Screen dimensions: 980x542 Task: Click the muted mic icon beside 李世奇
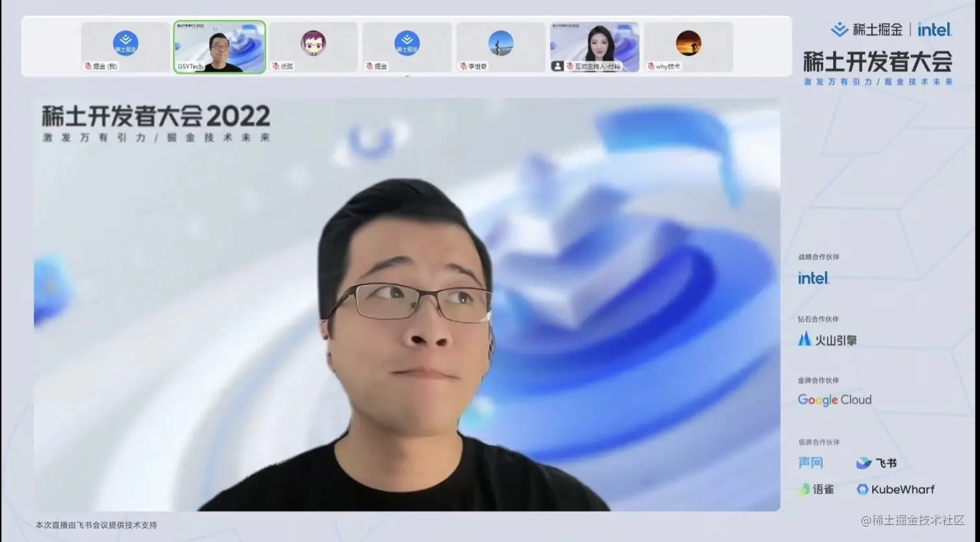463,66
